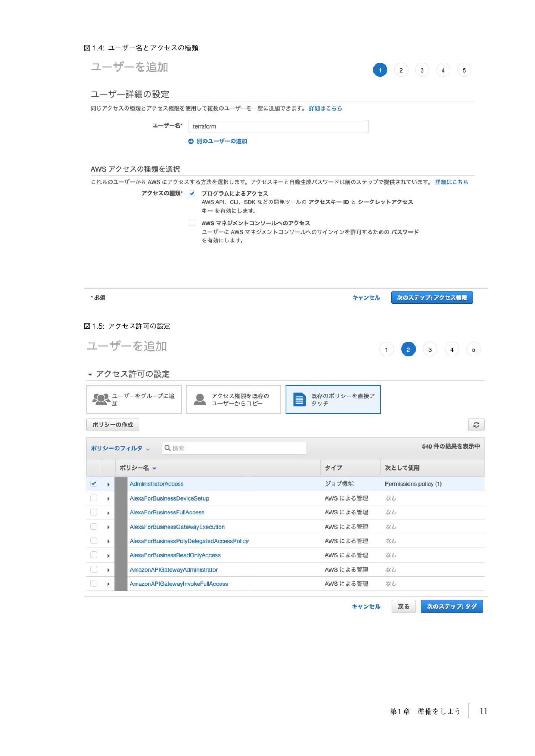Uncheck the programmatic access checkbox
535x756 pixels.
(192, 193)
